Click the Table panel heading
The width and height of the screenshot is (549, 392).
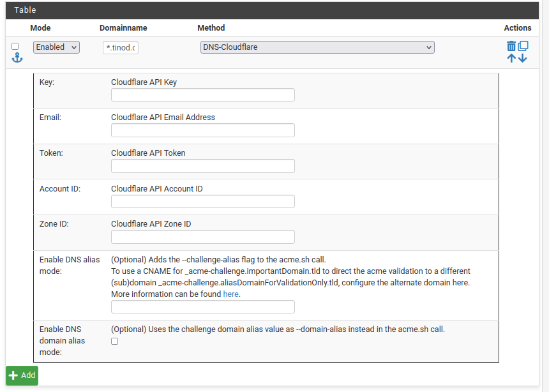[26, 10]
